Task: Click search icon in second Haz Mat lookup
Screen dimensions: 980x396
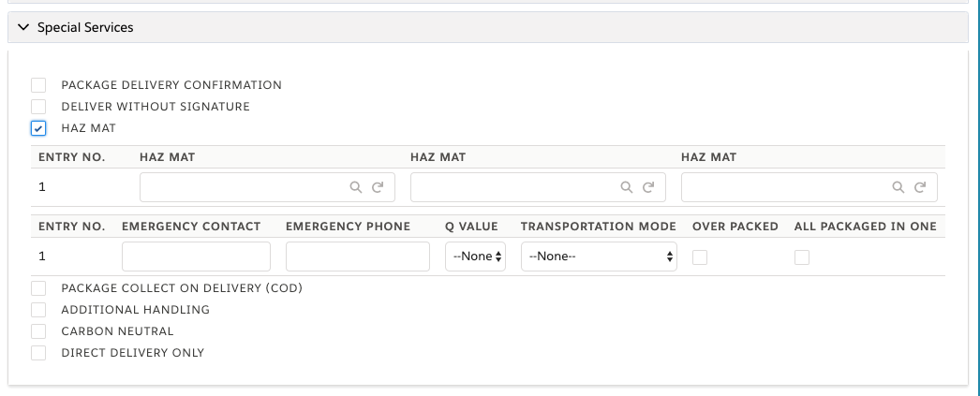Action: [626, 186]
